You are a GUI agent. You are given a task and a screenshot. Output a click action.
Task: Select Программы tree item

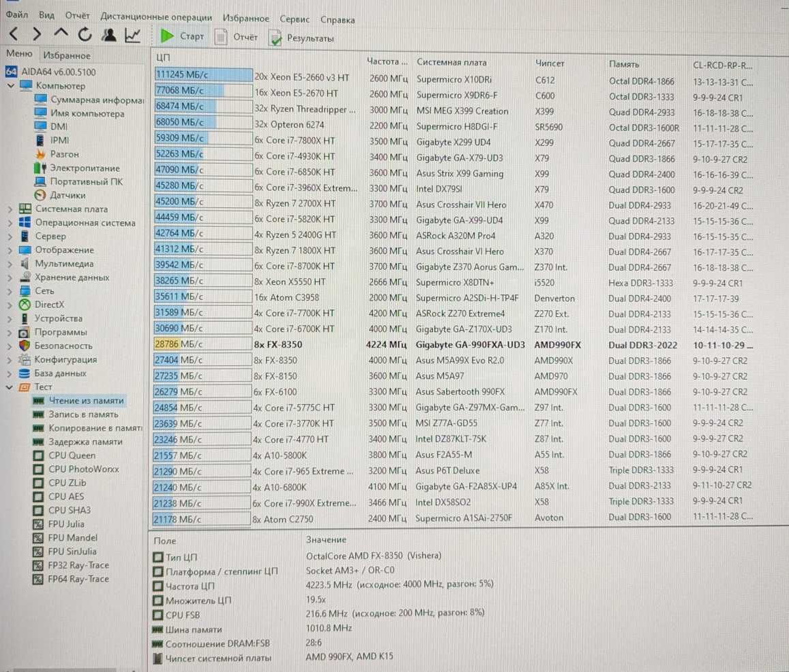coord(53,332)
